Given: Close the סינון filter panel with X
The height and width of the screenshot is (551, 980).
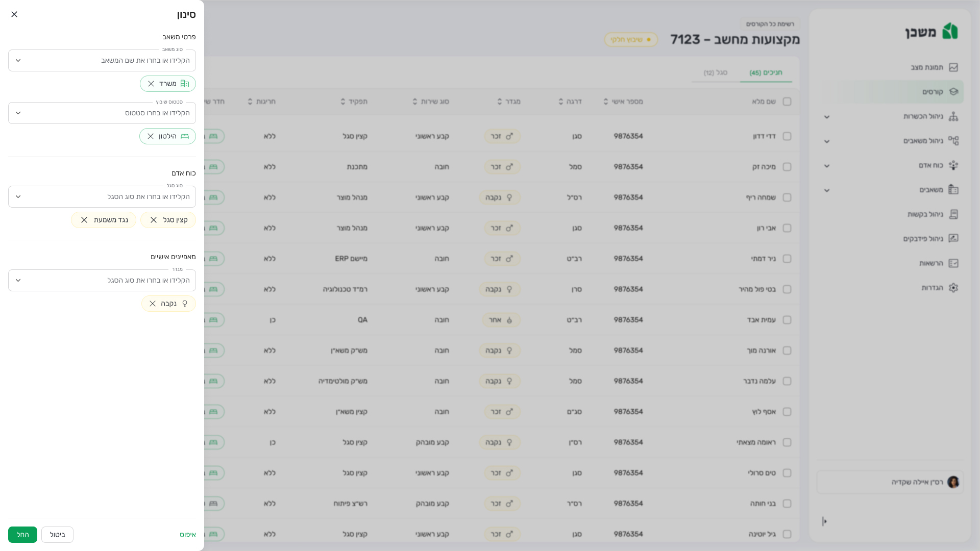Looking at the screenshot, I should click(x=14, y=14).
